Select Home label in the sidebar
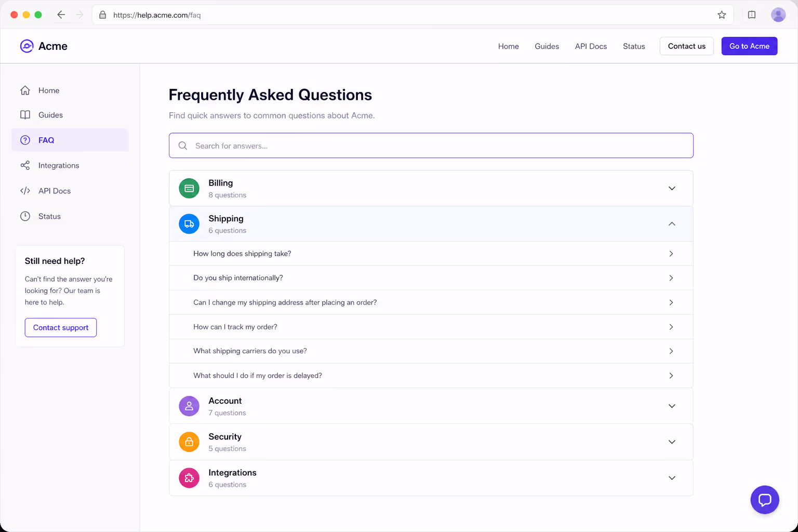Viewport: 798px width, 532px height. click(49, 90)
